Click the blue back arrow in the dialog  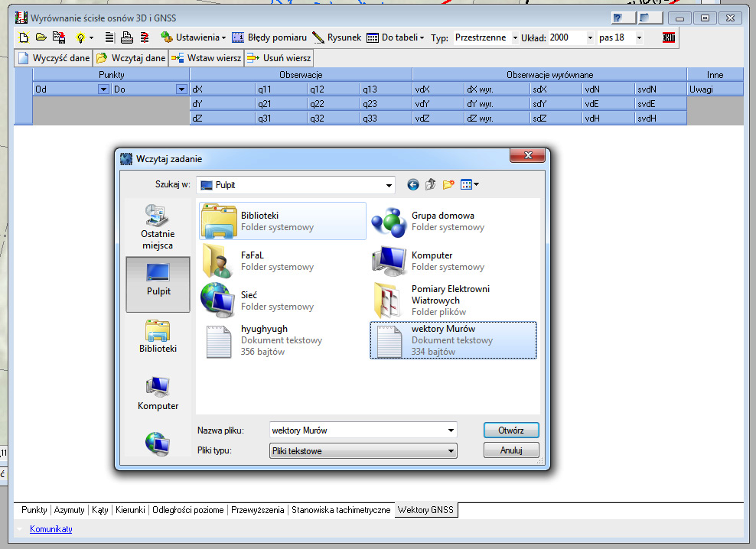413,184
